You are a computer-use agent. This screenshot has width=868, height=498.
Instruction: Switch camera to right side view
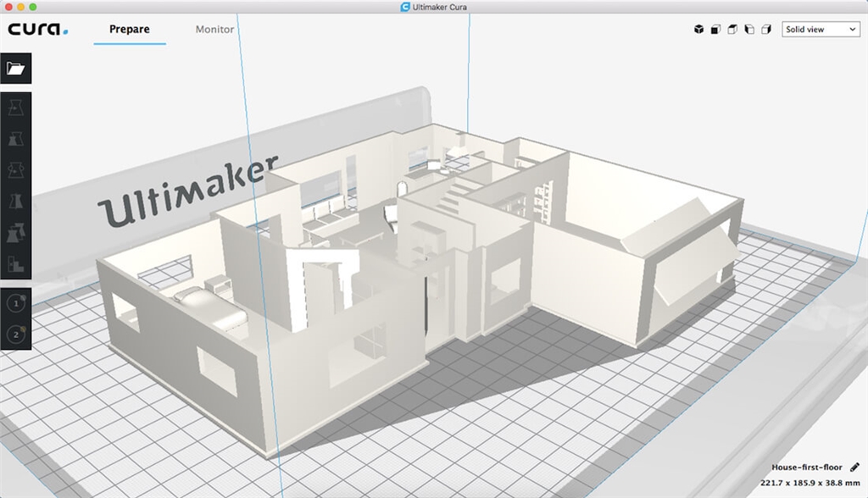[765, 30]
